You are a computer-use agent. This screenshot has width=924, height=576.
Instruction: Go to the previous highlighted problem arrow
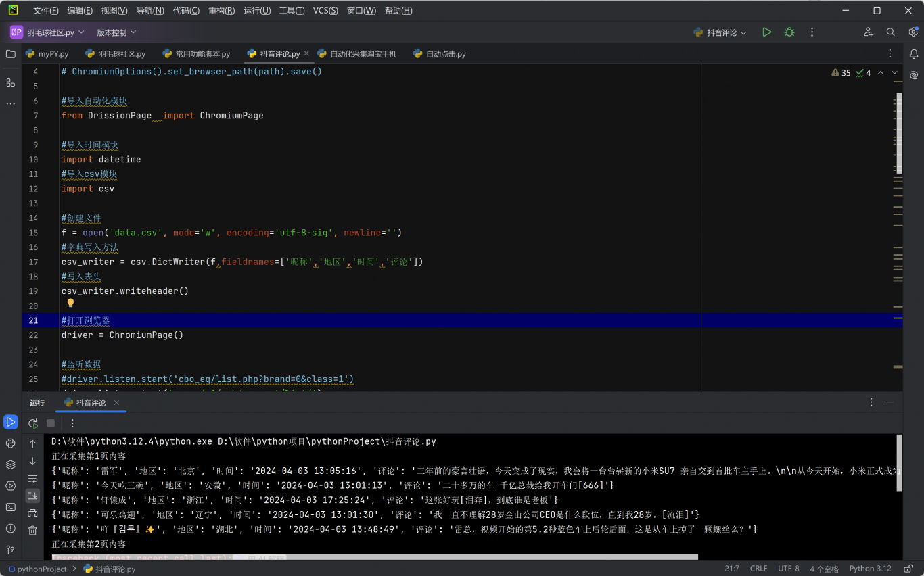coord(880,73)
